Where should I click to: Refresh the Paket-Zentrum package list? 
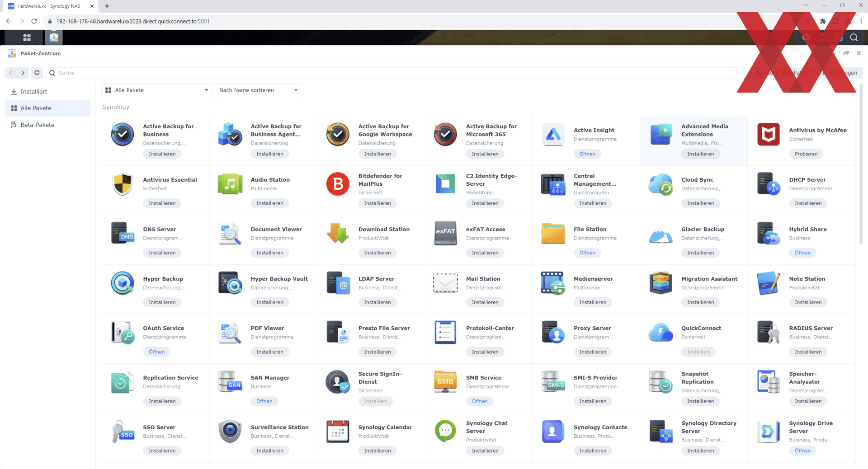[37, 73]
